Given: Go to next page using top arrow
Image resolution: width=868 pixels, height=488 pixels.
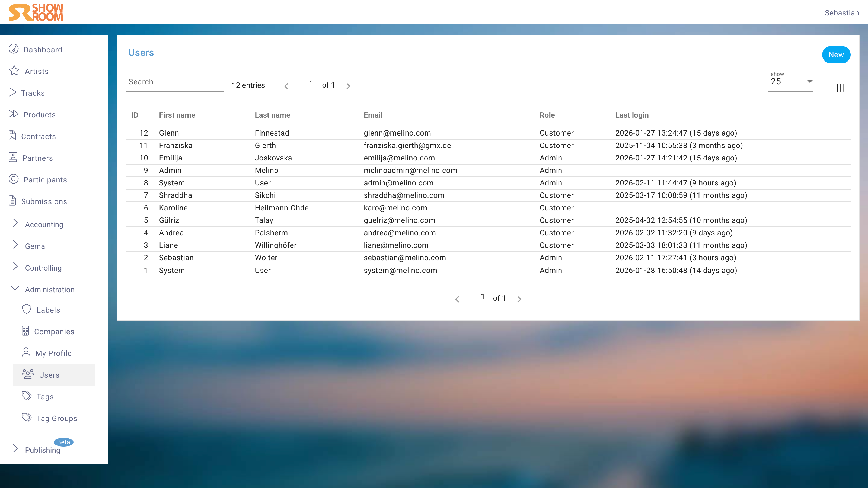Looking at the screenshot, I should tap(348, 86).
